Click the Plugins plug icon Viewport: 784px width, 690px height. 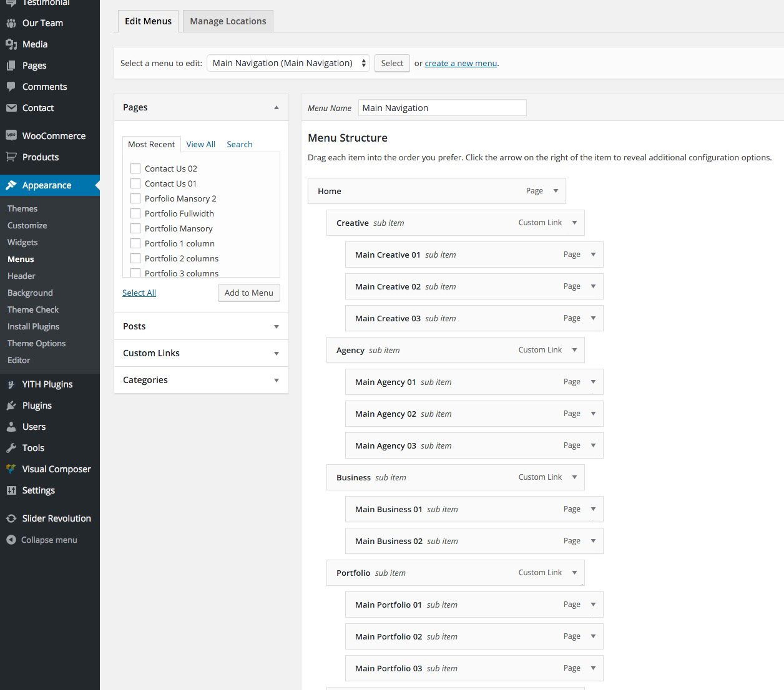point(11,406)
